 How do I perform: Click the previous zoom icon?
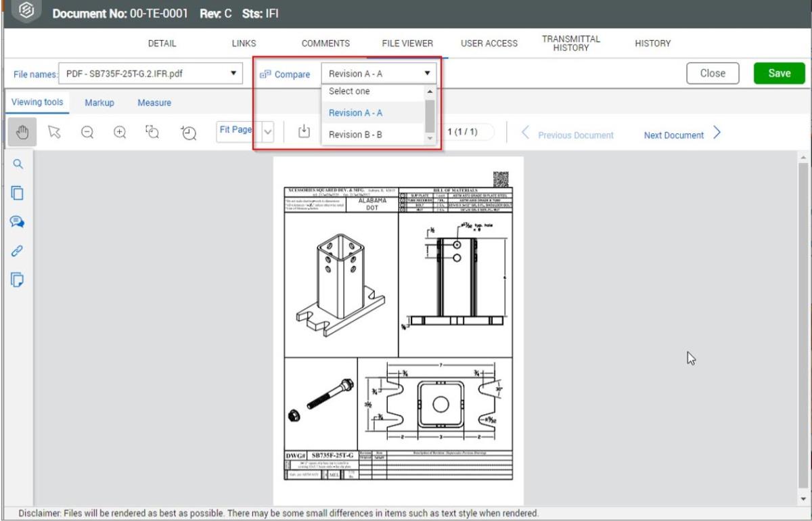(188, 134)
